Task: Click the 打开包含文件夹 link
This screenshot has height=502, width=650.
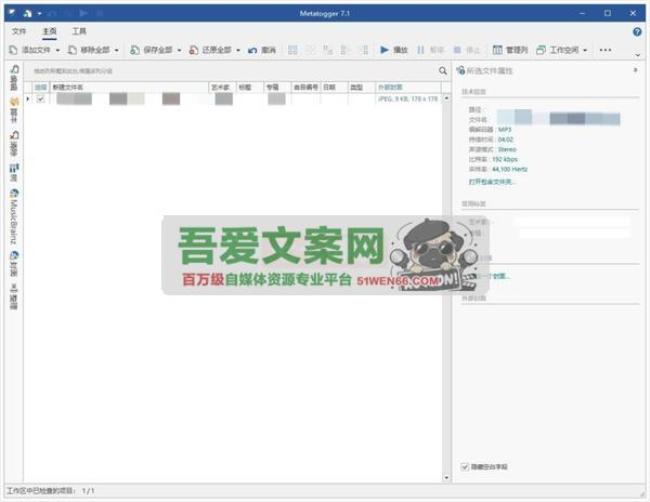Action: tap(492, 182)
